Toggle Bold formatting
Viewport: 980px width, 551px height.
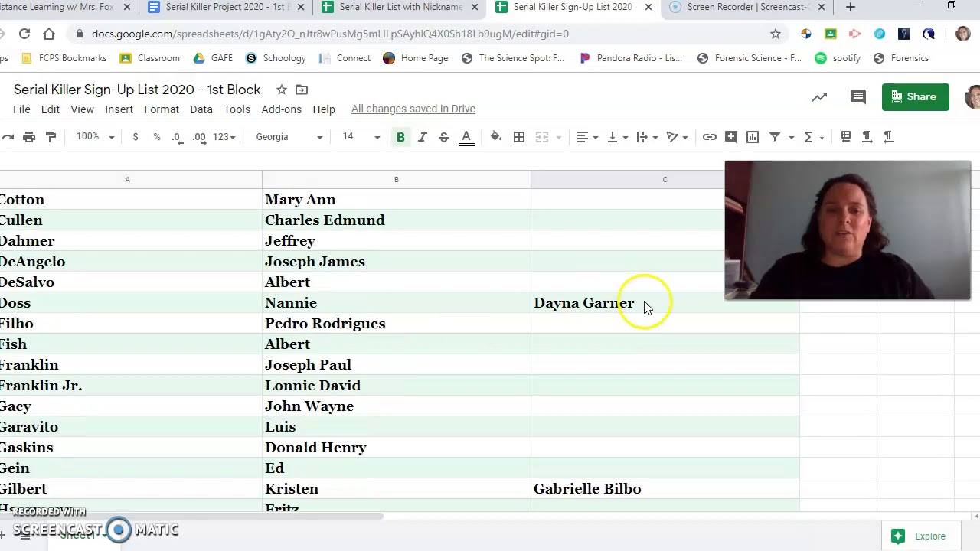400,137
